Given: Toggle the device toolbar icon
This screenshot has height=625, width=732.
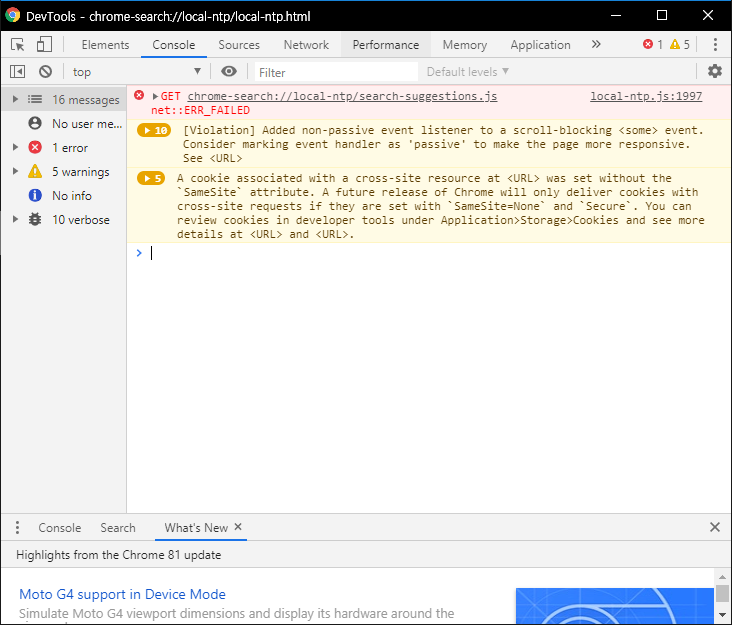Looking at the screenshot, I should click(x=44, y=45).
